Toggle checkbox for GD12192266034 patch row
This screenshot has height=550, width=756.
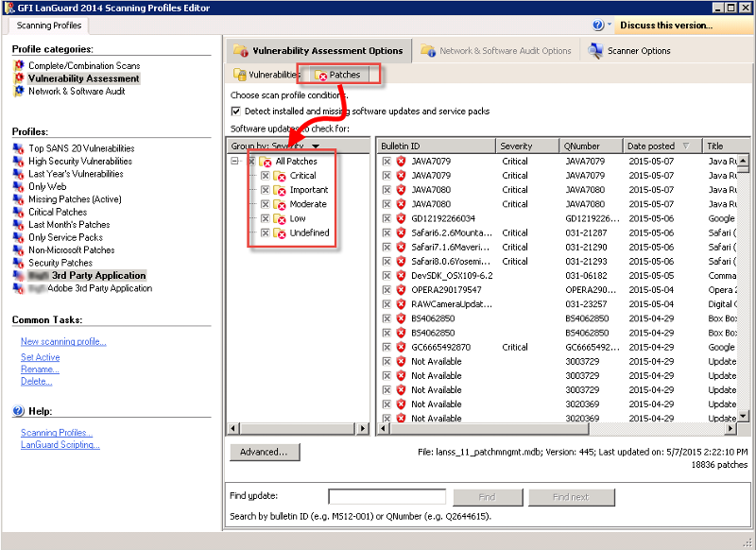pyautogui.click(x=387, y=218)
